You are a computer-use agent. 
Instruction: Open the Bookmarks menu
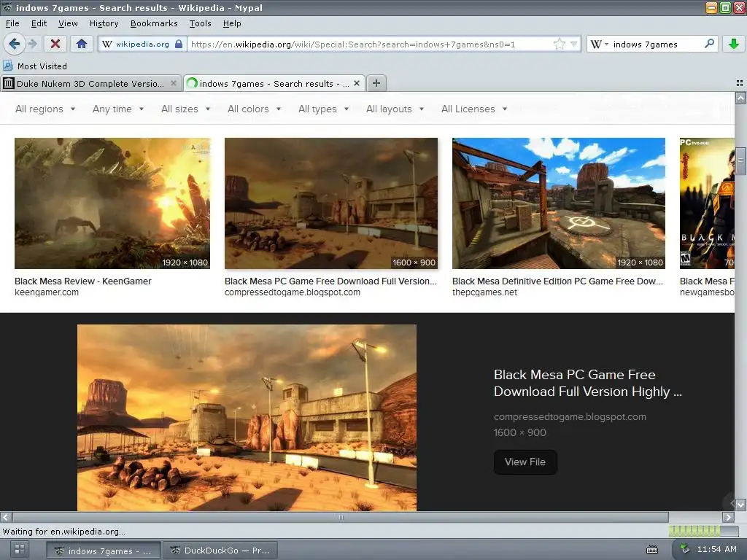click(154, 23)
